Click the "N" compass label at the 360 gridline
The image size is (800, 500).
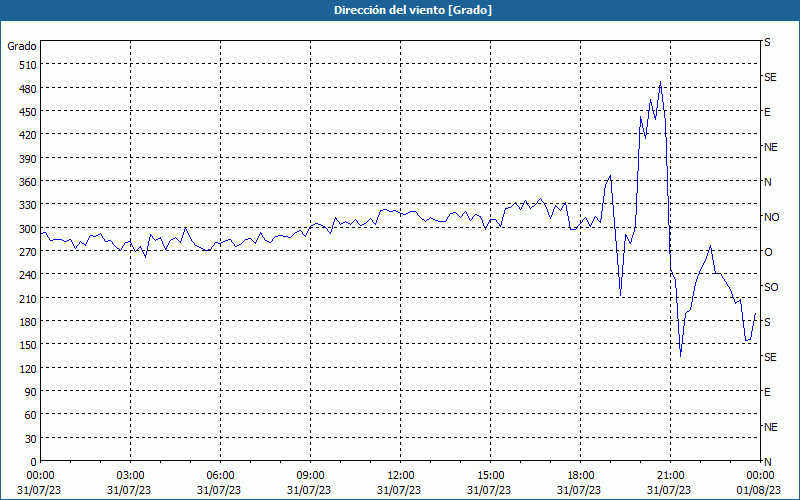(767, 182)
